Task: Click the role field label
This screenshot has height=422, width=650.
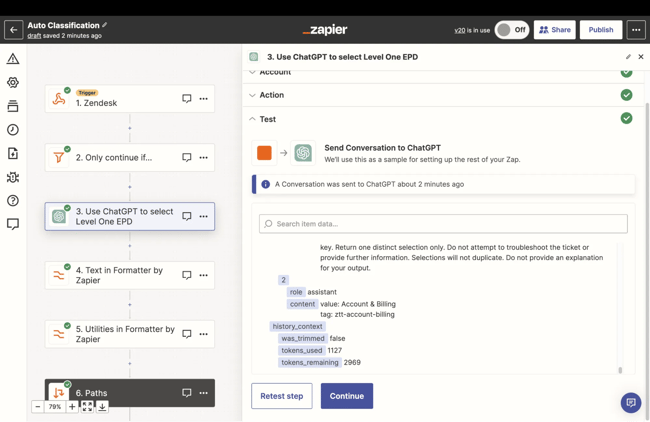Action: coord(296,292)
